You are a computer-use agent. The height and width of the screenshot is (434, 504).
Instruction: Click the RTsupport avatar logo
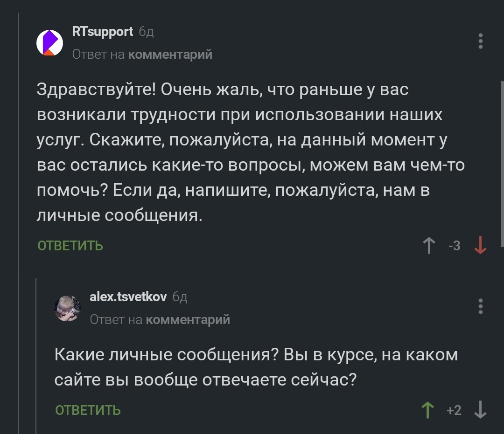coord(50,42)
